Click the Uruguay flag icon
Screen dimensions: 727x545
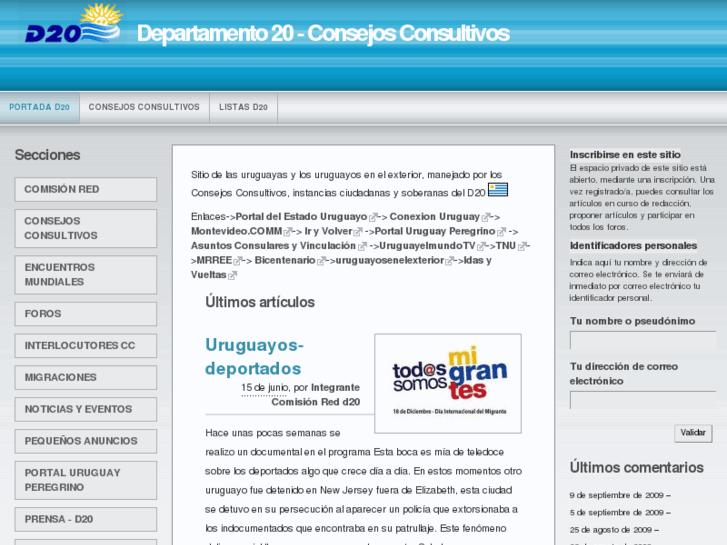498,190
